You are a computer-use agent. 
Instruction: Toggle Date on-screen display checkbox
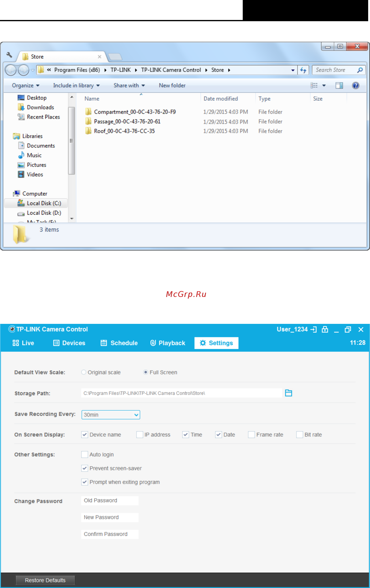pyautogui.click(x=218, y=435)
